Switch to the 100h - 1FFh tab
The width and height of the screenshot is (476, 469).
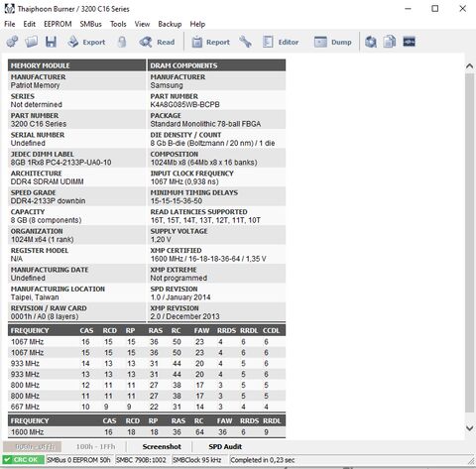[95, 446]
